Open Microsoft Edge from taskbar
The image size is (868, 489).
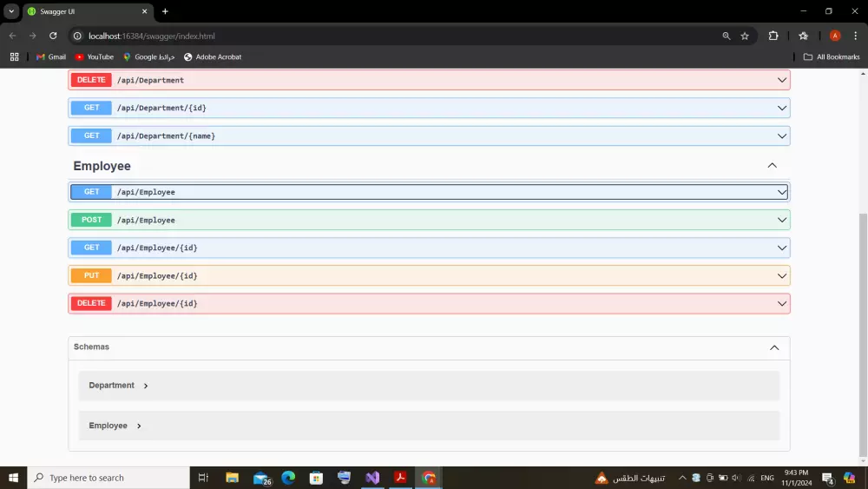click(x=288, y=478)
